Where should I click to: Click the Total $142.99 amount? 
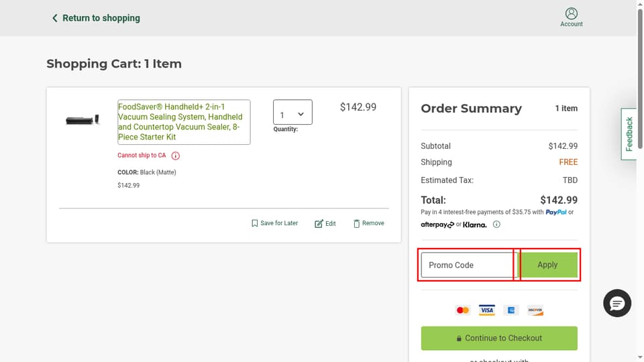coord(559,200)
